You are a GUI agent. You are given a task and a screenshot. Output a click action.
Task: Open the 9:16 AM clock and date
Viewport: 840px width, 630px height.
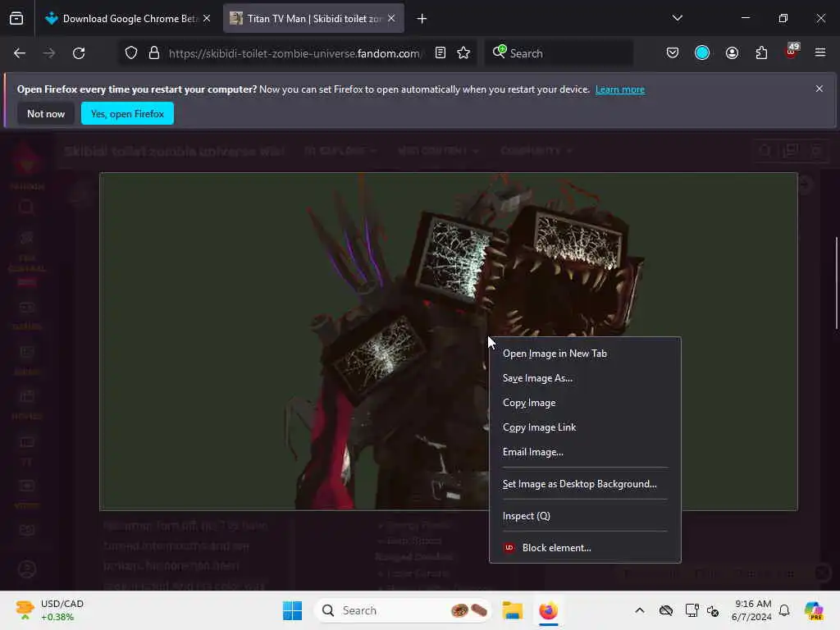(x=752, y=610)
